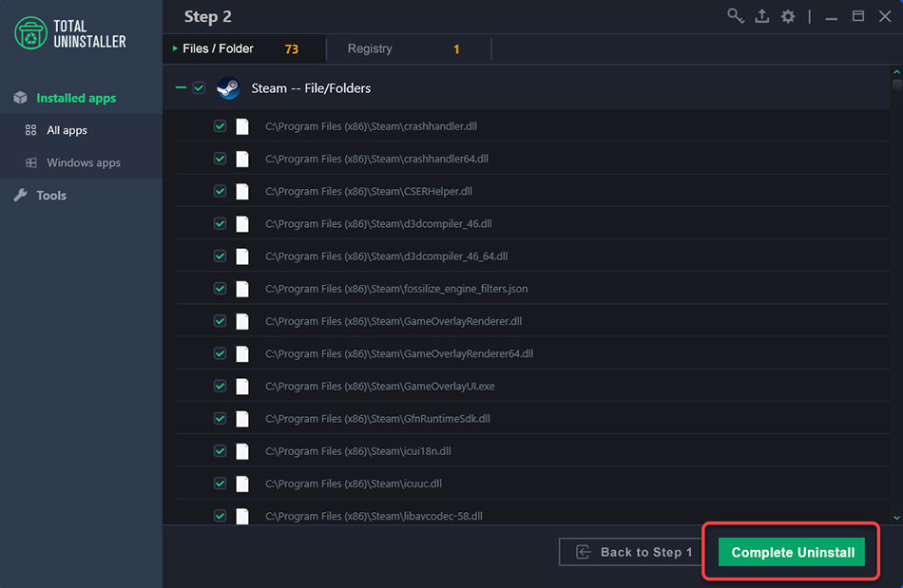Click the Tools wrench icon

[21, 195]
